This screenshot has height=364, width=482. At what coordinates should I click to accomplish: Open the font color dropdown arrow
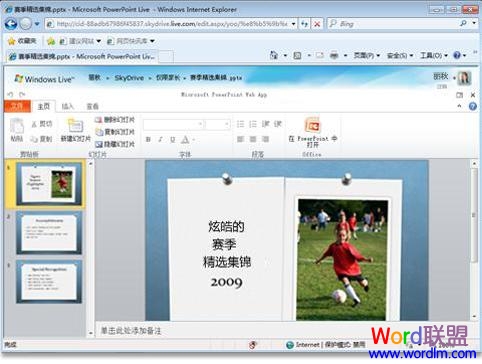click(x=194, y=140)
